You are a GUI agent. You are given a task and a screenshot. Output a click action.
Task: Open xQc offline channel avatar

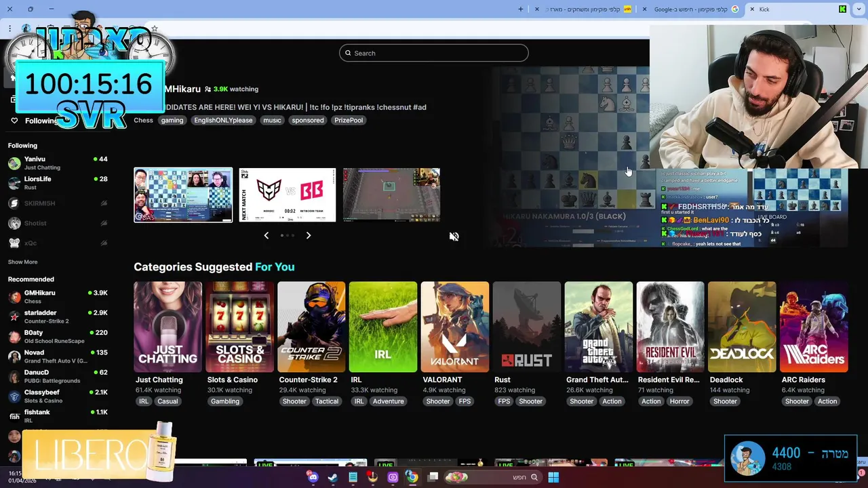[14, 243]
